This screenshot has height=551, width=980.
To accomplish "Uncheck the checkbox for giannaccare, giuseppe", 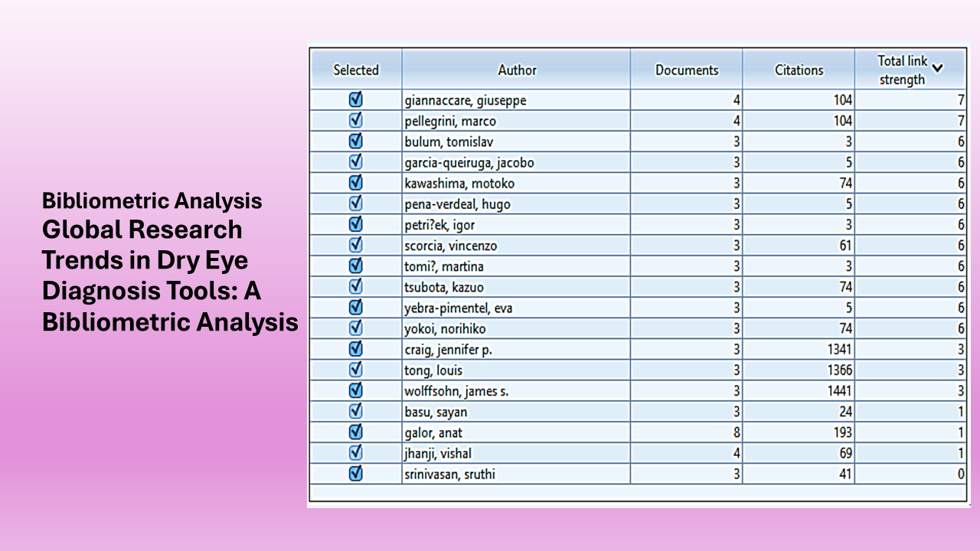I will (x=355, y=100).
